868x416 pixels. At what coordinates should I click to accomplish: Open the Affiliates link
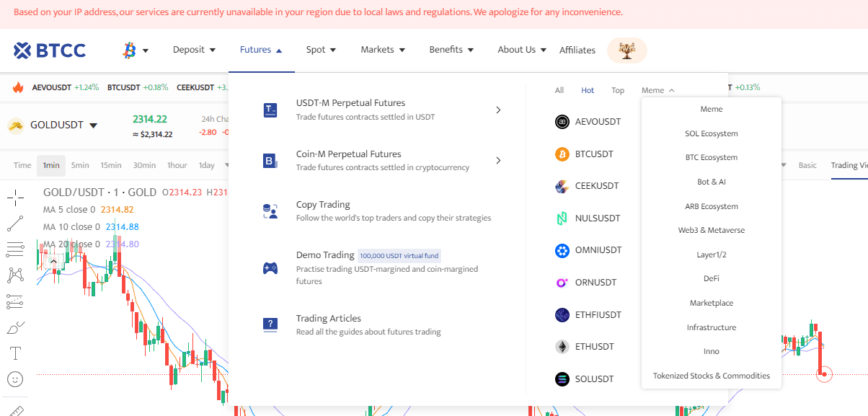[577, 50]
